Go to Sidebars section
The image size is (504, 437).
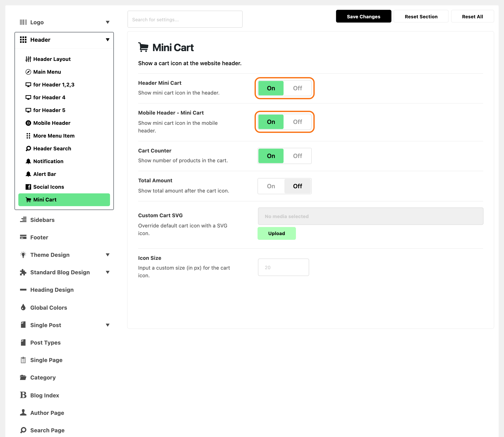point(64,220)
